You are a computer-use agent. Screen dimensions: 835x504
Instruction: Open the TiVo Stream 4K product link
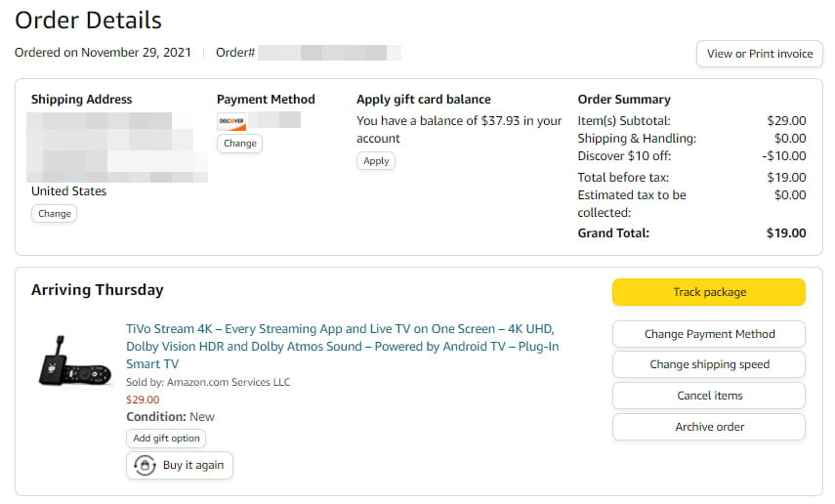343,347
